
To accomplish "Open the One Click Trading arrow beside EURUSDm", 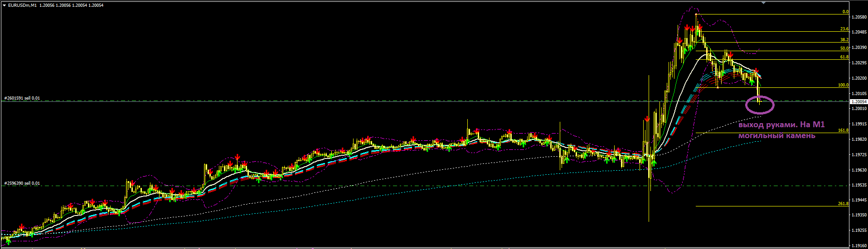I will pyautogui.click(x=4, y=5).
